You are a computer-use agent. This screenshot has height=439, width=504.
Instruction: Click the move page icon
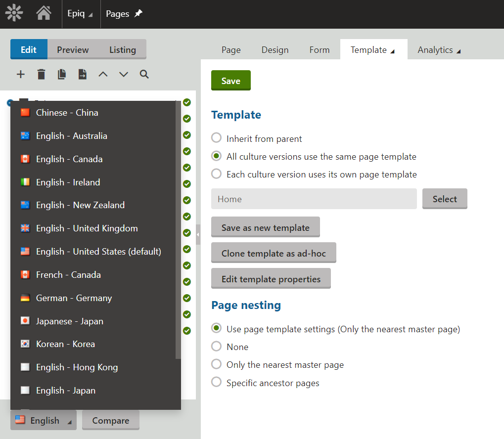[83, 74]
